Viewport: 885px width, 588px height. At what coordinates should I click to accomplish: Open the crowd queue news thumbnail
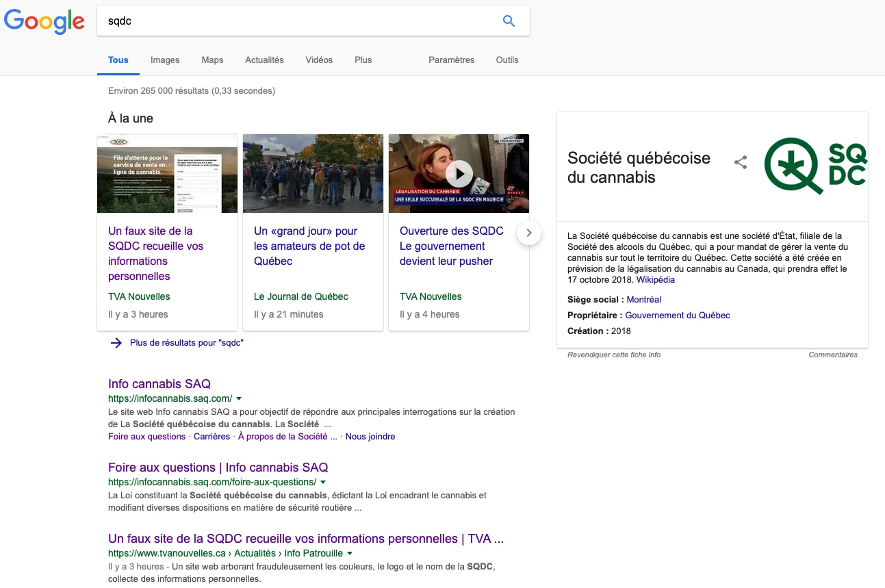coord(313,173)
